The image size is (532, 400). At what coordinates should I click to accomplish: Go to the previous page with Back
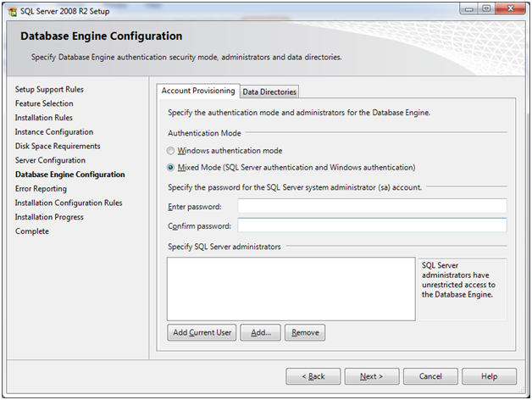(313, 376)
